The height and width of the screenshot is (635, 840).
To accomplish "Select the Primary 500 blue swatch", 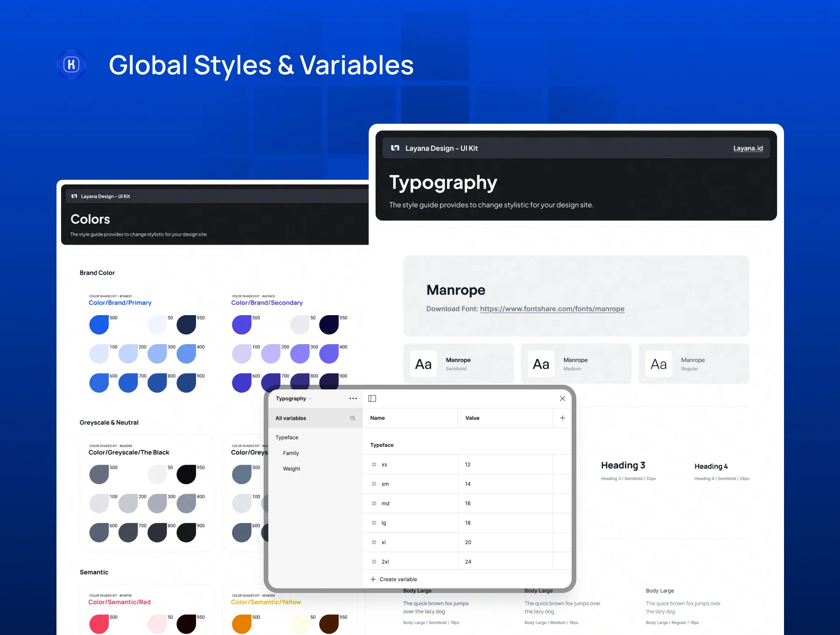I will click(99, 325).
